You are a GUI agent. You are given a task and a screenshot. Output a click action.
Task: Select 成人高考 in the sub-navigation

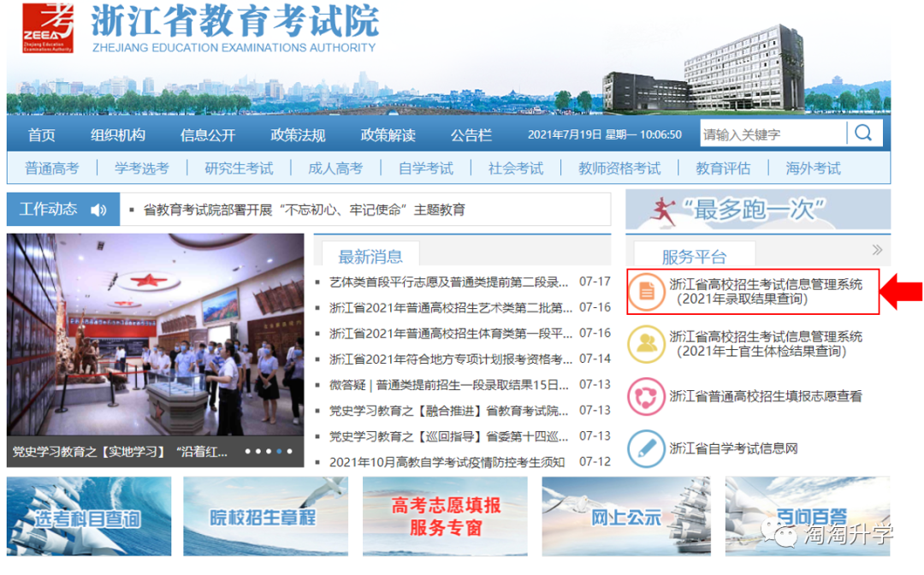(336, 169)
